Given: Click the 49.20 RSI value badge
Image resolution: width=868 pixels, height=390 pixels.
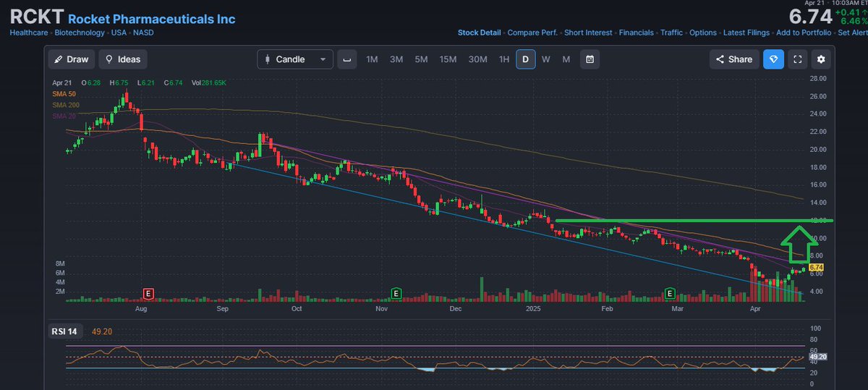Looking at the screenshot, I should click(x=818, y=357).
